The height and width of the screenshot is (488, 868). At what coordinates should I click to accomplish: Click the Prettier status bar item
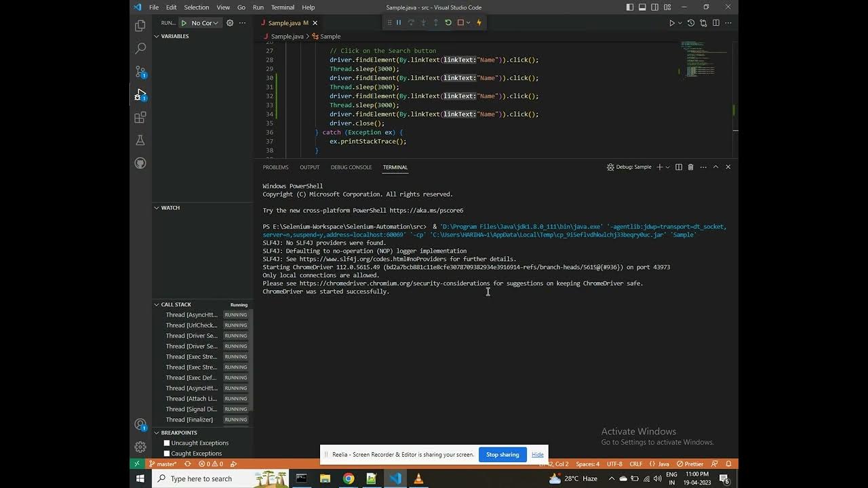point(690,464)
